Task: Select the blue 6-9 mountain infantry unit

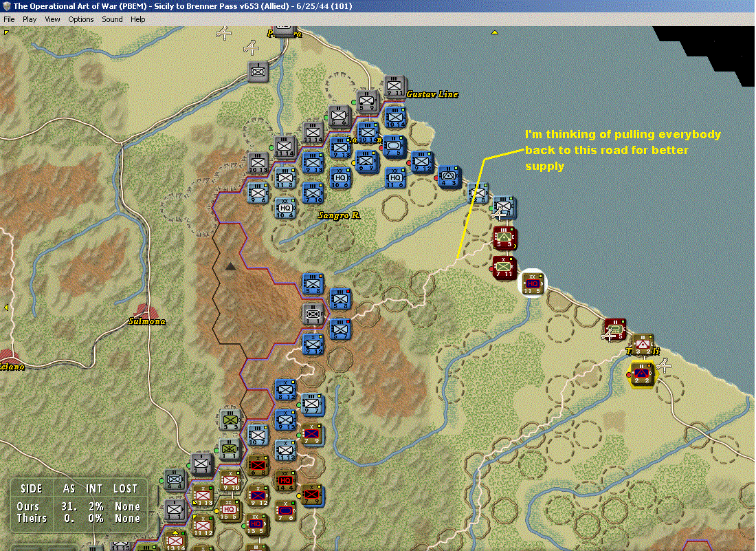Action: (366, 161)
